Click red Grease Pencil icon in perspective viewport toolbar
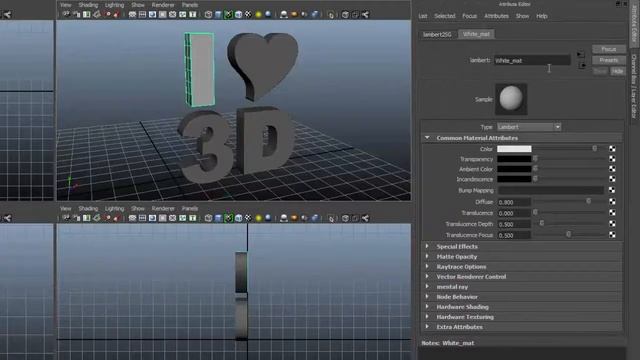The image size is (640, 360). click(116, 15)
